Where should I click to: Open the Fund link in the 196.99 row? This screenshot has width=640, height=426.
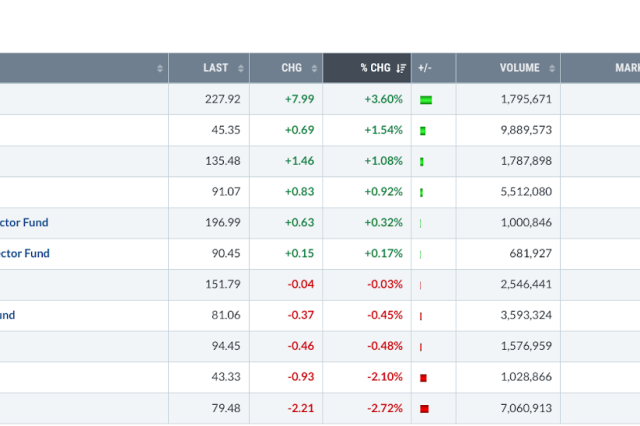click(24, 223)
